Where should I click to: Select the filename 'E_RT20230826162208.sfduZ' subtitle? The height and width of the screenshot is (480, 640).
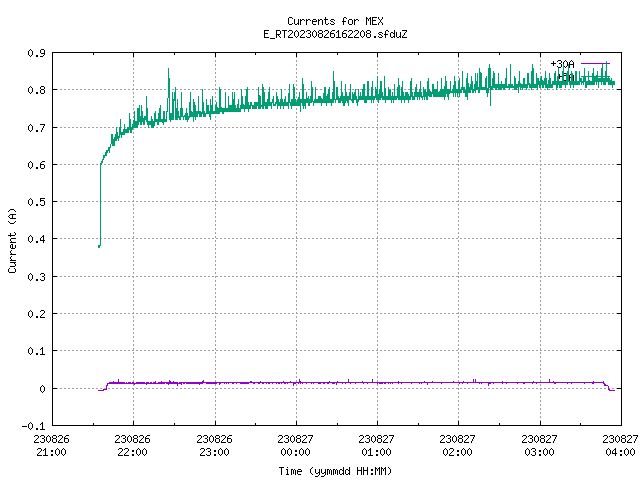pos(335,34)
